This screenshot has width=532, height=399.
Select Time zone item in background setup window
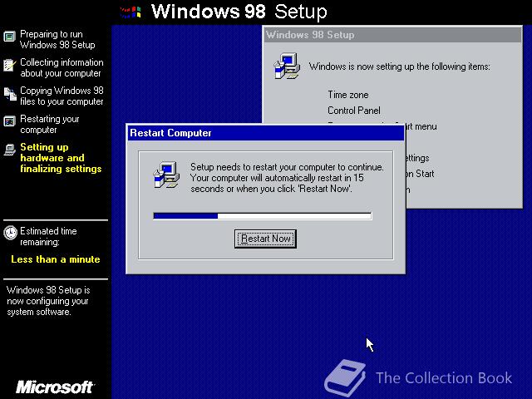click(347, 95)
